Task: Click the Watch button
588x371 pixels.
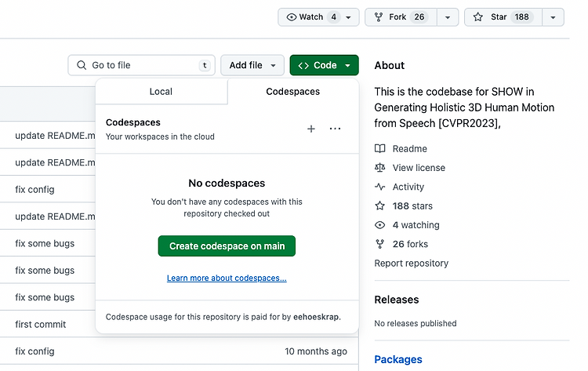Action: [318, 17]
